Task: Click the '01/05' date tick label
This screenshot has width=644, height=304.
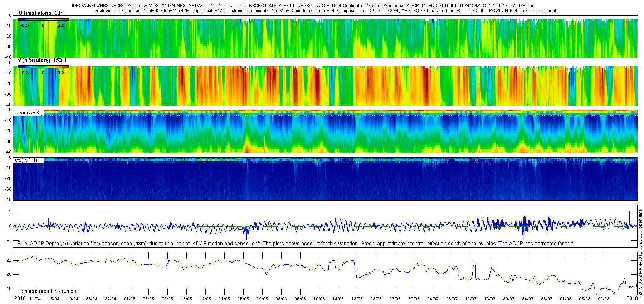Action: click(130, 299)
